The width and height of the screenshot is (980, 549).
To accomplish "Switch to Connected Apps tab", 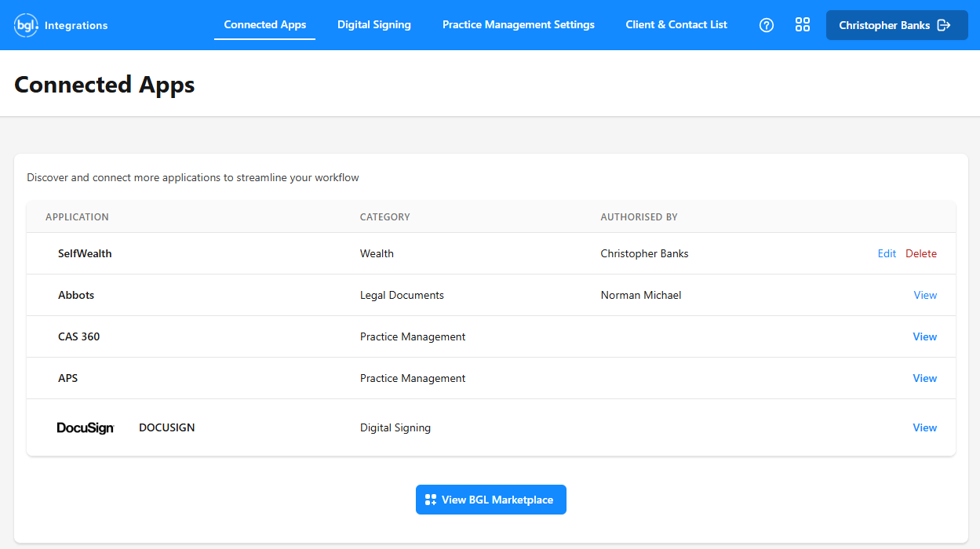I will [x=265, y=25].
